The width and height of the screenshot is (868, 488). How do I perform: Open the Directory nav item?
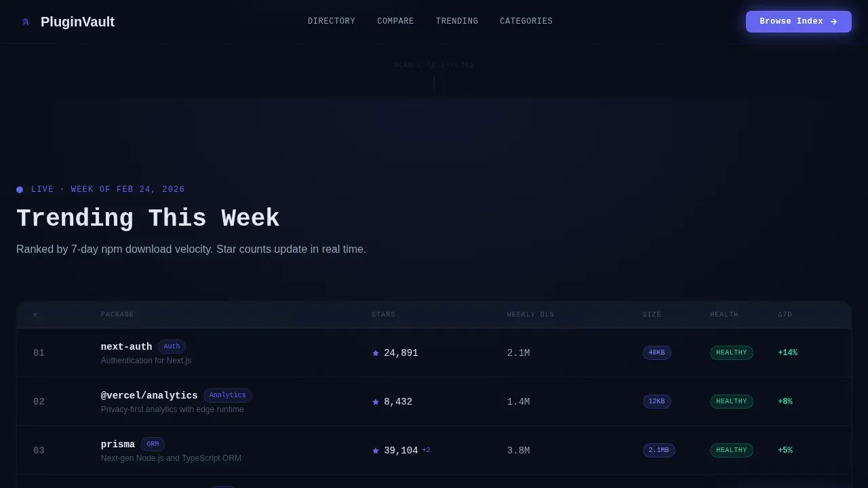[x=332, y=21]
